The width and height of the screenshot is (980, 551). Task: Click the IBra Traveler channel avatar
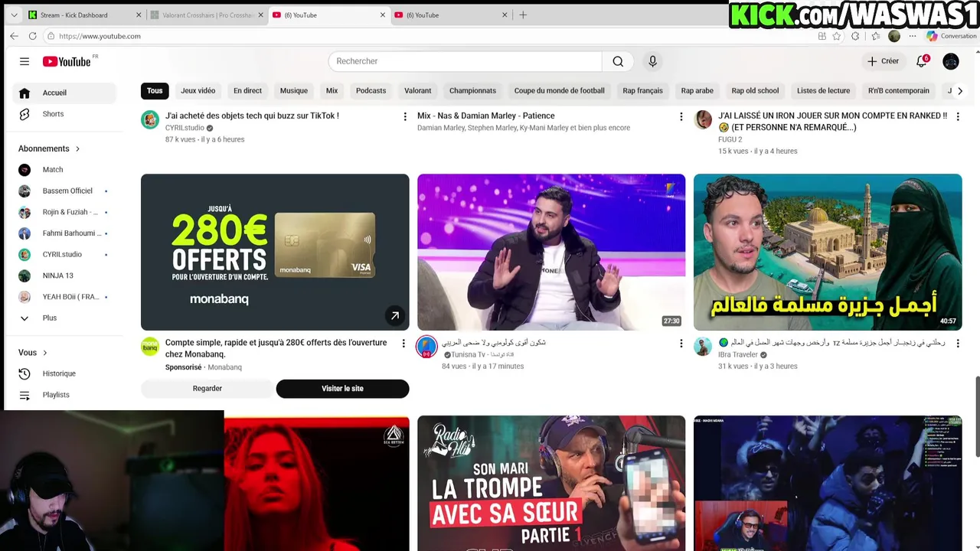pos(703,347)
